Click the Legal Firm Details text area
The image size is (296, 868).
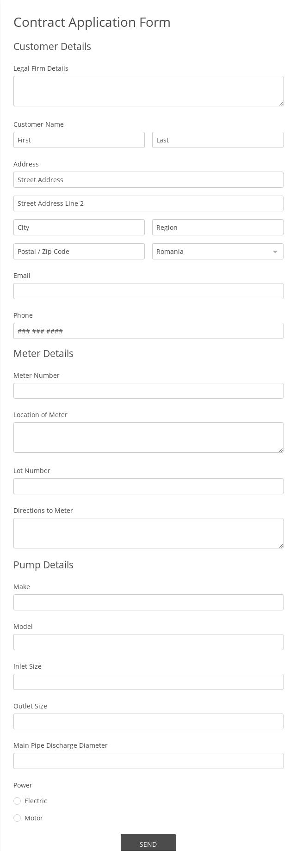pos(148,91)
